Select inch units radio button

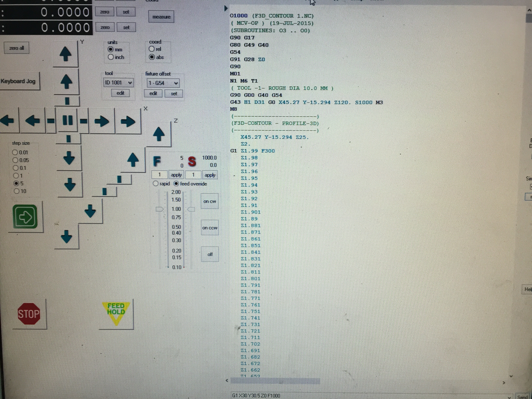(x=111, y=57)
